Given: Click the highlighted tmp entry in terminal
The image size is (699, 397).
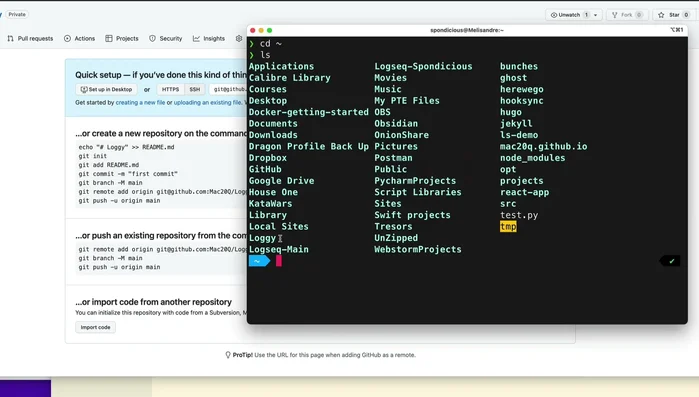Looking at the screenshot, I should tap(508, 226).
